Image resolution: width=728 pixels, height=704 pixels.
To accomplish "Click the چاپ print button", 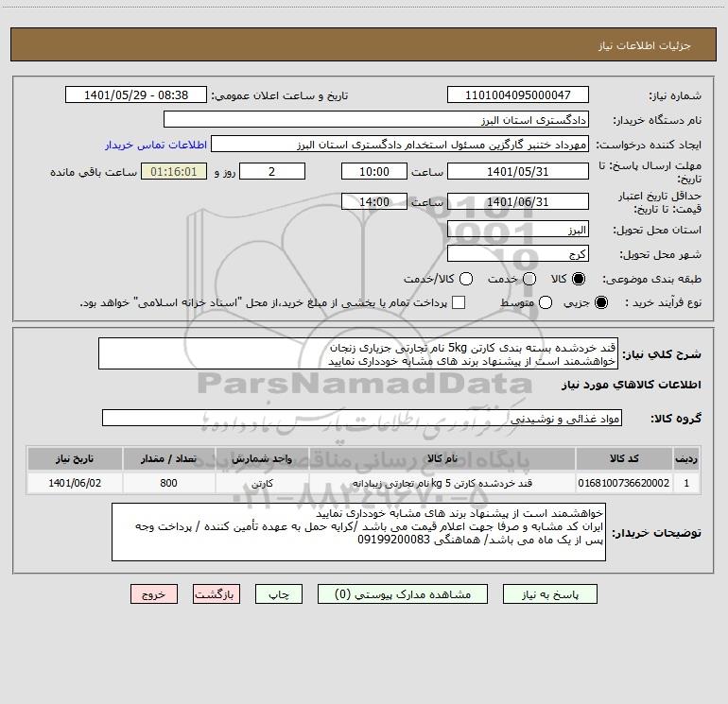I will tap(279, 594).
